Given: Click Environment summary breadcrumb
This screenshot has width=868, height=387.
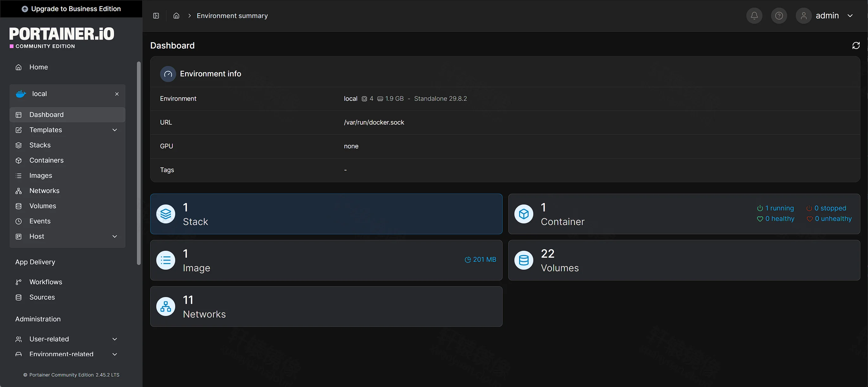Looking at the screenshot, I should click(x=232, y=16).
